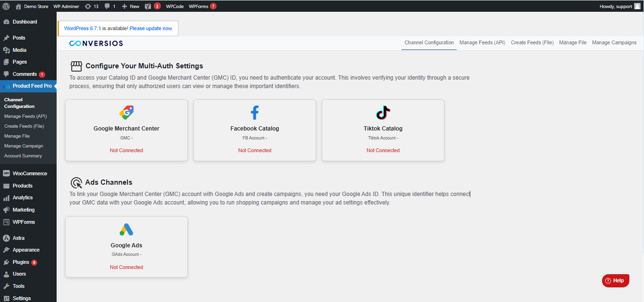Click the Conversios logo
Viewport: 644px width, 302px height.
[x=96, y=43]
